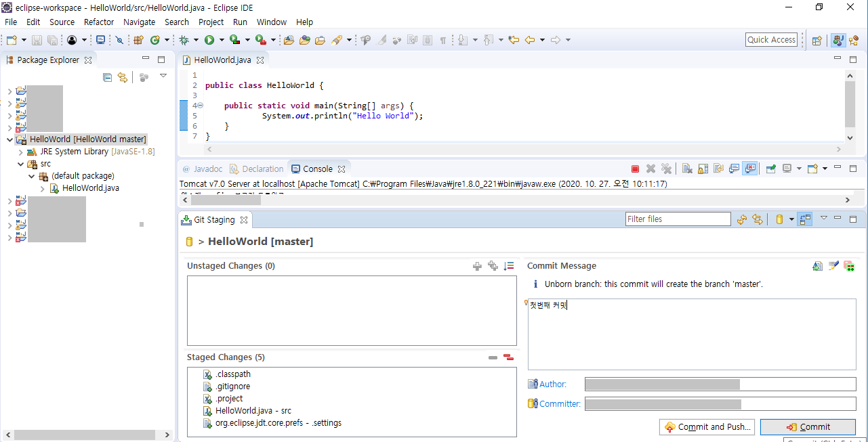Open the Navigate menu
This screenshot has height=442, width=868.
139,22
